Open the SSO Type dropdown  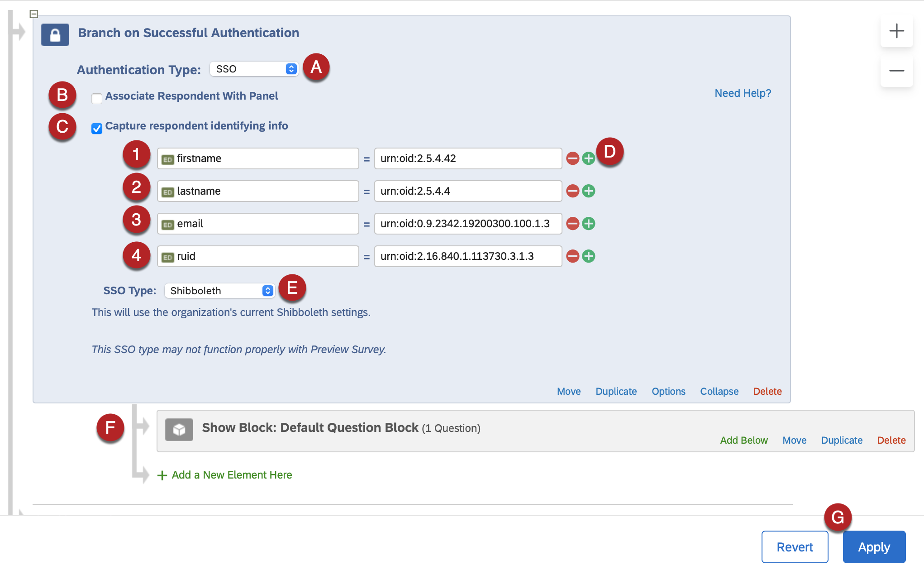(x=219, y=291)
